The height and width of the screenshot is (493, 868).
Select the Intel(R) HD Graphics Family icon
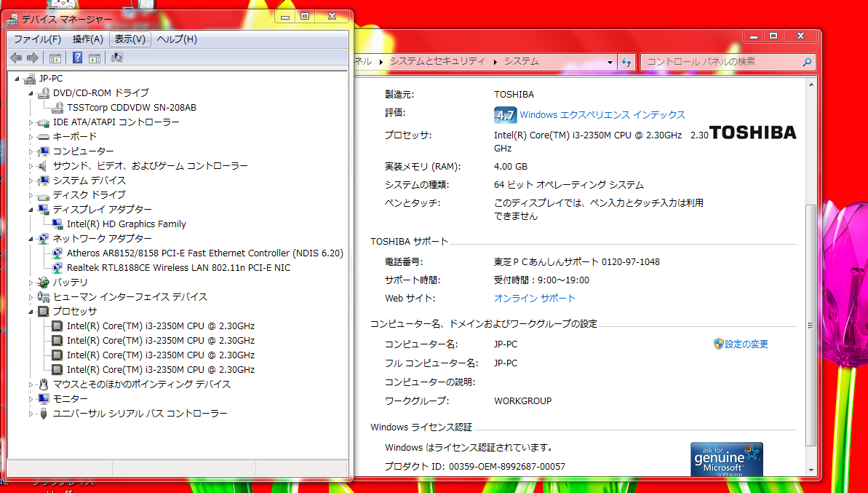[57, 224]
